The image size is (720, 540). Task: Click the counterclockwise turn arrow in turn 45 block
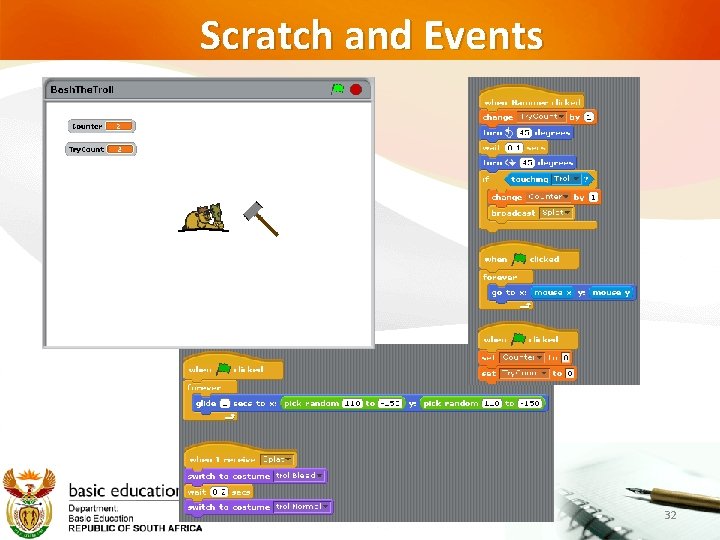[x=509, y=133]
